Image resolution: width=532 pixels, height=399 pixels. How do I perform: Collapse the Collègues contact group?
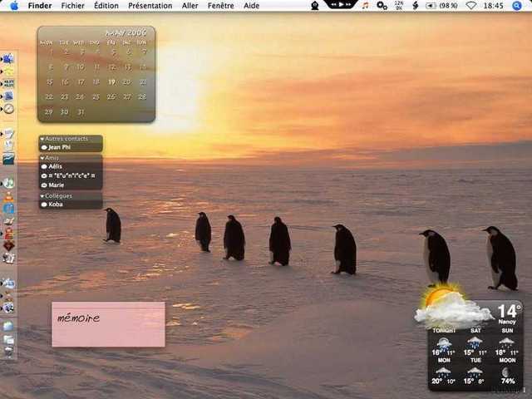tap(42, 196)
